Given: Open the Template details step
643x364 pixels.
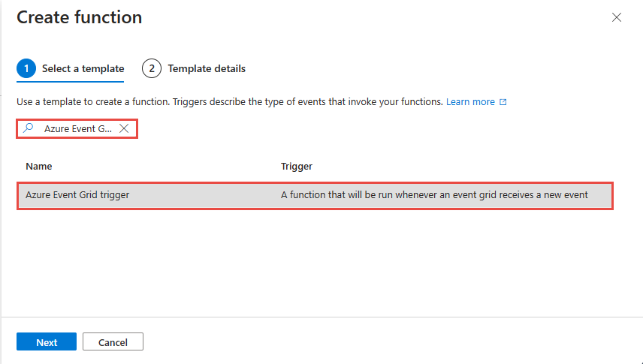Looking at the screenshot, I should pyautogui.click(x=206, y=68).
